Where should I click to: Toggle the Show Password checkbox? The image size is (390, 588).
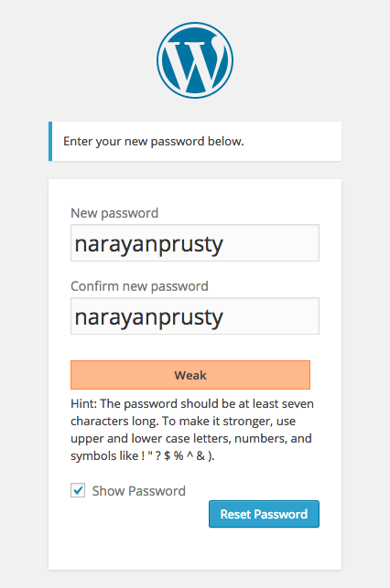[78, 490]
